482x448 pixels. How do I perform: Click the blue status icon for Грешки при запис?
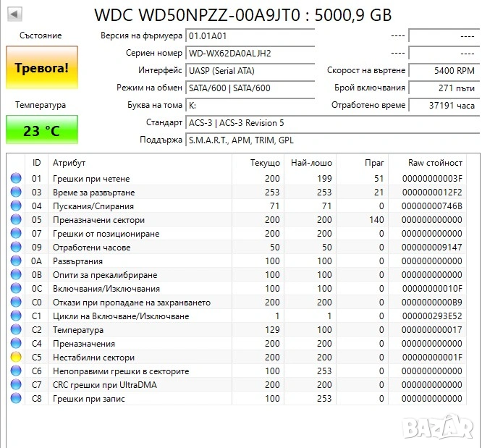click(x=16, y=399)
